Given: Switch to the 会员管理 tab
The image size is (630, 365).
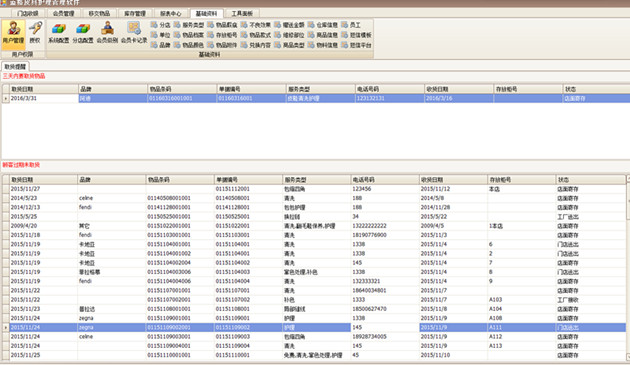Looking at the screenshot, I should point(63,13).
